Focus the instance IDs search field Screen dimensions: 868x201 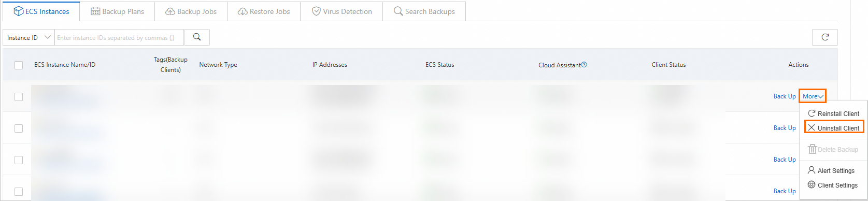coord(119,37)
